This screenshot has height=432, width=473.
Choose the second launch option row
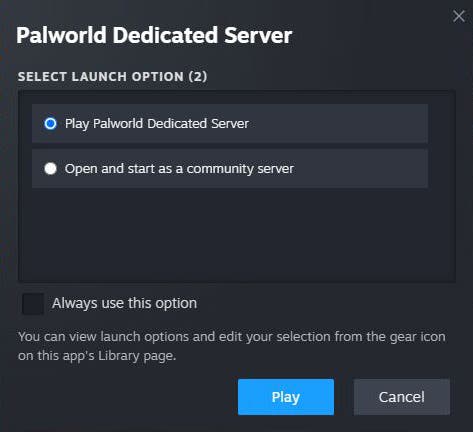[x=230, y=169]
